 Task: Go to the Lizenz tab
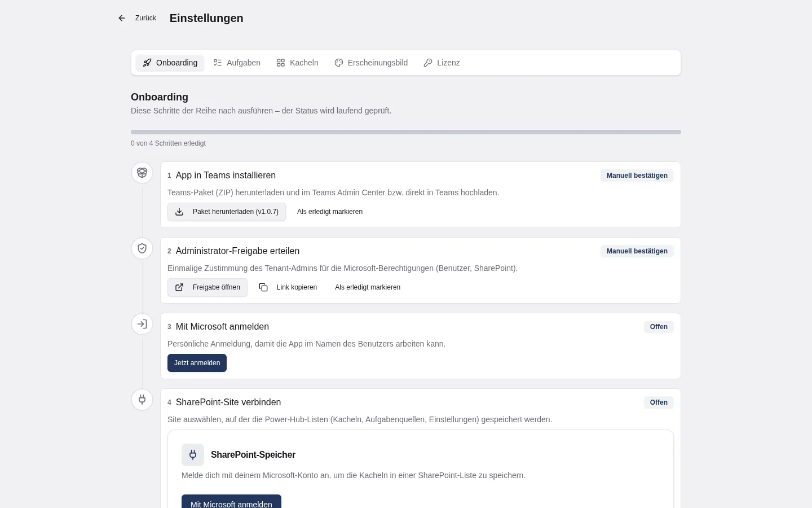point(442,63)
